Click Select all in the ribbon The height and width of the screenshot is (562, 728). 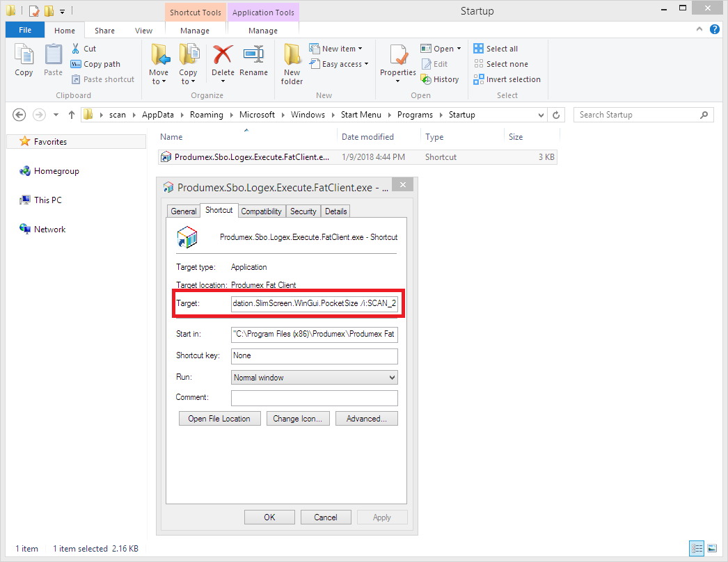click(496, 49)
